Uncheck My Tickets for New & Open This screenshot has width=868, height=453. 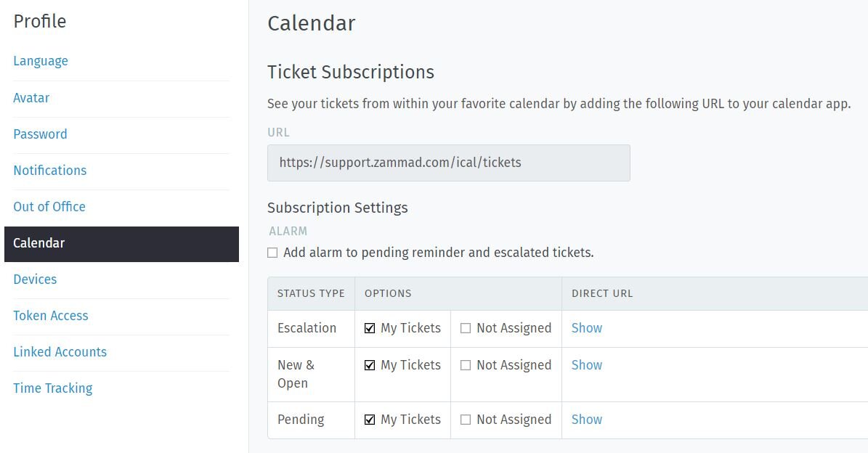tap(370, 365)
